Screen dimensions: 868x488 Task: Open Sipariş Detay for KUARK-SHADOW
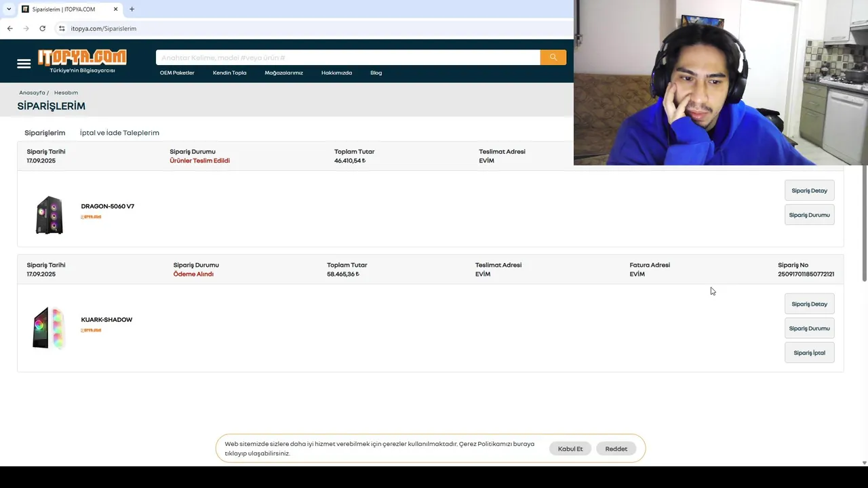click(809, 304)
